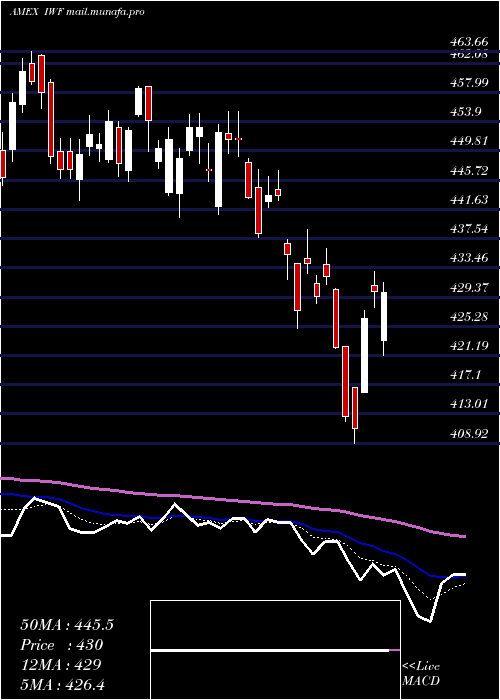Click inside the MACD histogram box

(x=275, y=650)
